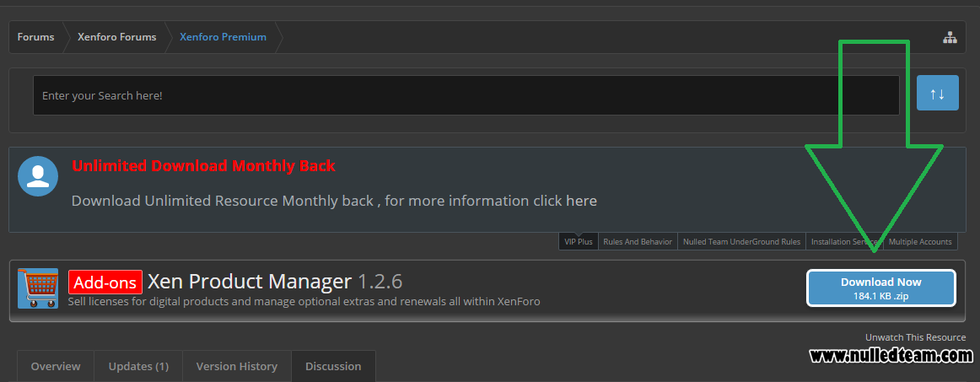Open the Overview tab

tap(56, 366)
